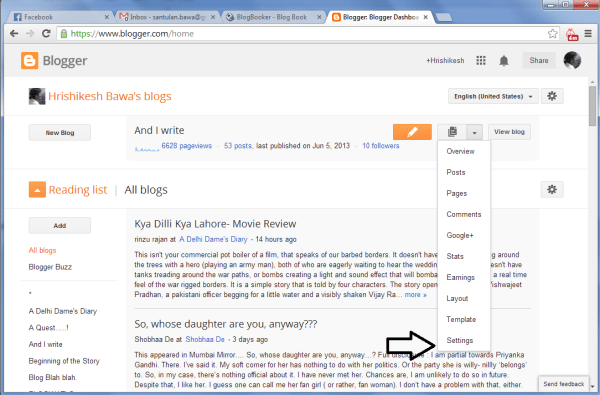Switch to the BlogBooker tab
Image resolution: width=600 pixels, height=395 pixels.
pyautogui.click(x=271, y=17)
